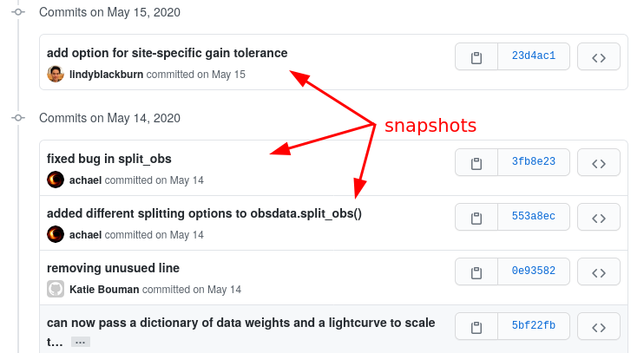Browse repository at commit 5bf22fb
This screenshot has width=644, height=353.
598,327
